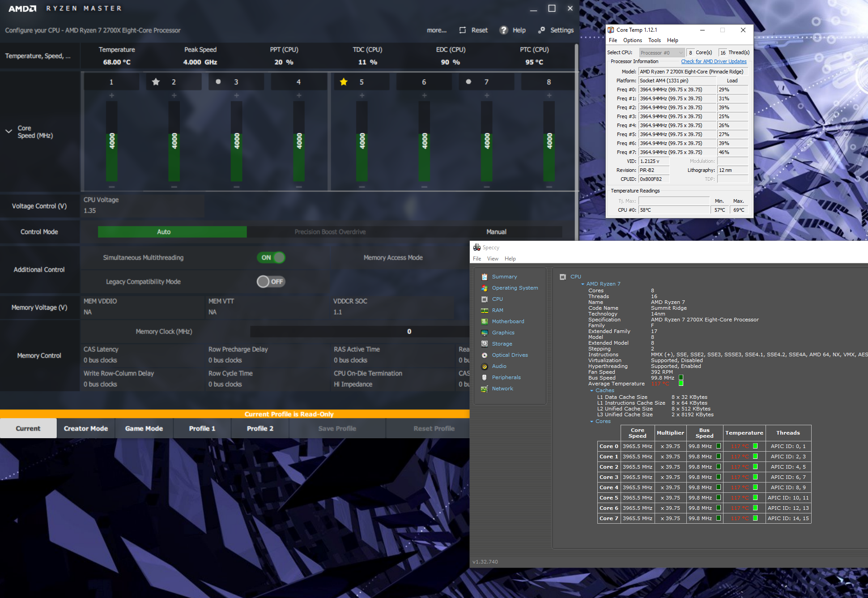Select Optical Drives disc icon in Speccy
The height and width of the screenshot is (598, 868).
(x=484, y=355)
